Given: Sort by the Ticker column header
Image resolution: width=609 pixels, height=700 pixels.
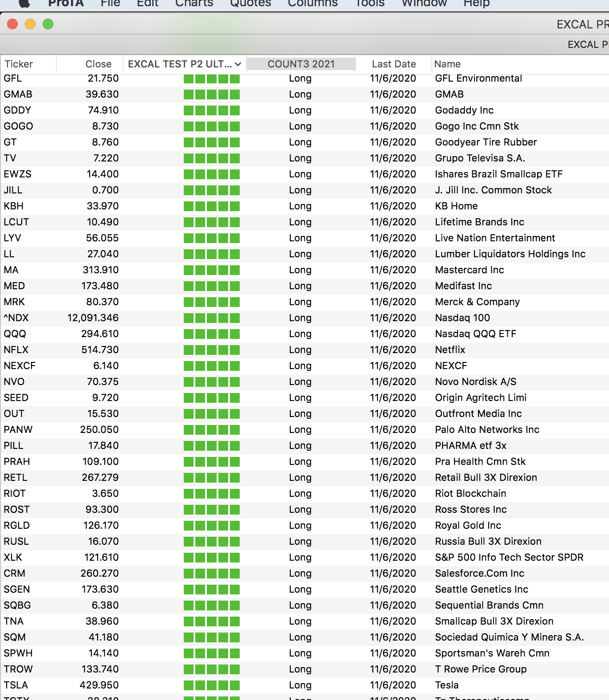Looking at the screenshot, I should 19,64.
